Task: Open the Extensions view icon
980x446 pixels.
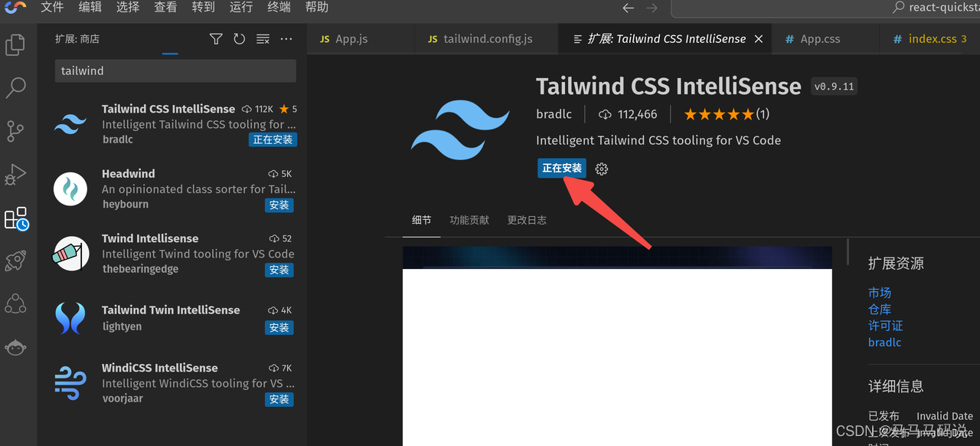Action: point(16,218)
